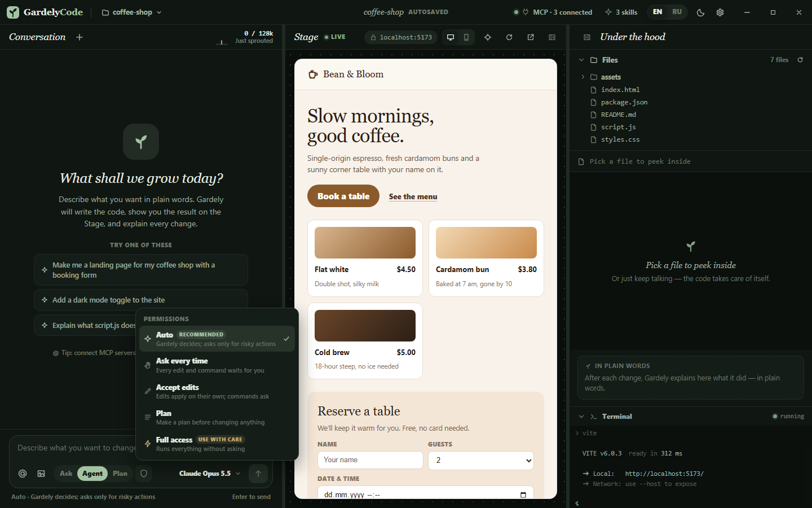Select the EN language option
812x508 pixels.
coord(657,12)
